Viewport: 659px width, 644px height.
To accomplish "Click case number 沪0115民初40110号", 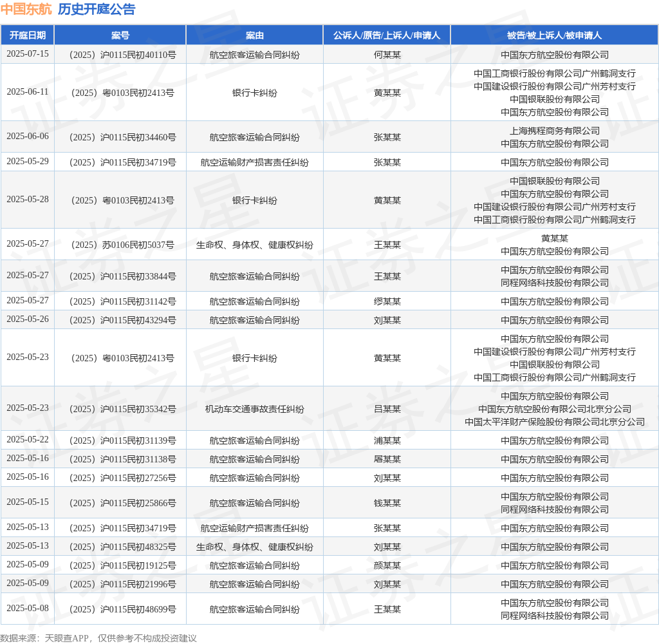I will [x=123, y=55].
